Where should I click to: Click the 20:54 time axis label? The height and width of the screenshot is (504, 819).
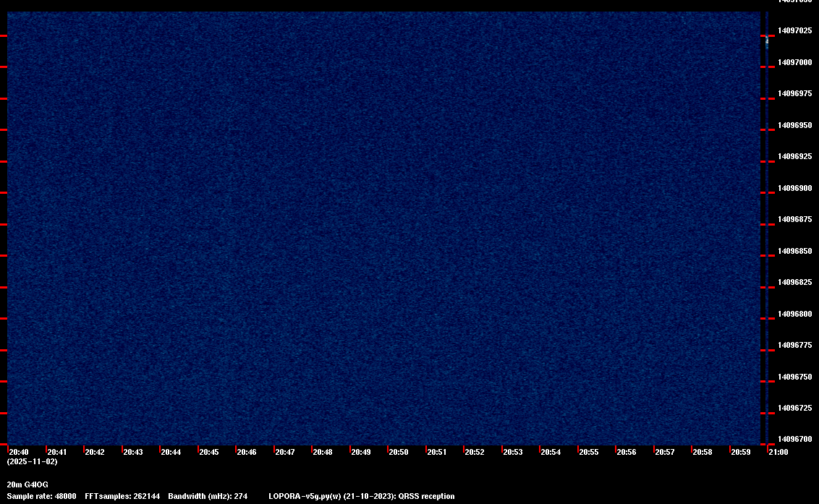tap(551, 452)
